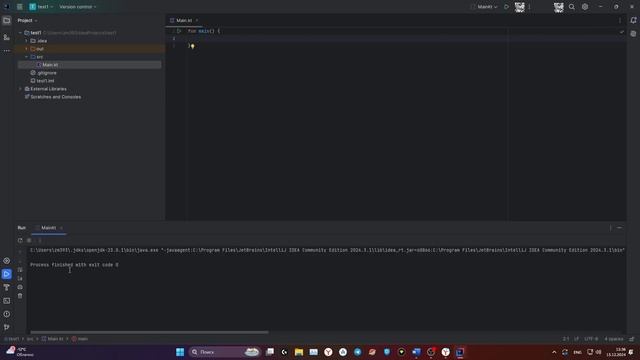Show hidden tray icons chevron
Image resolution: width=640 pixels, height=360 pixels.
[554, 352]
